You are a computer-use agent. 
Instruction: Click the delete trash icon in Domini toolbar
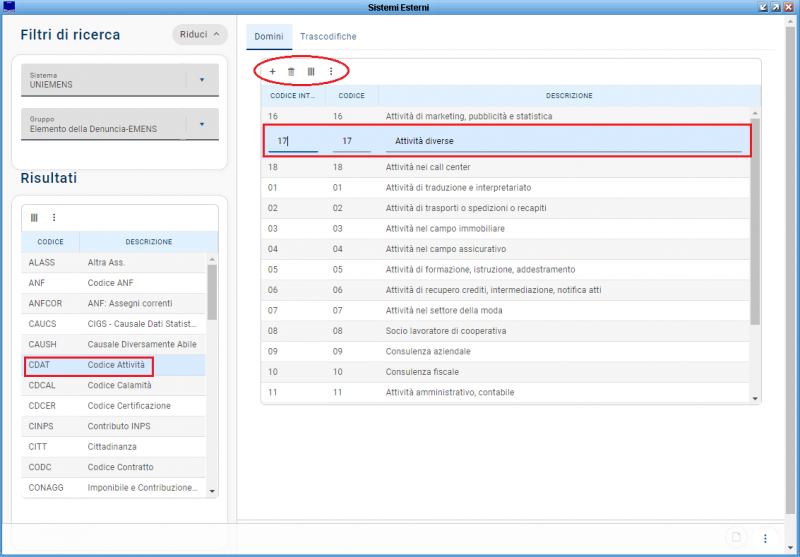(291, 72)
